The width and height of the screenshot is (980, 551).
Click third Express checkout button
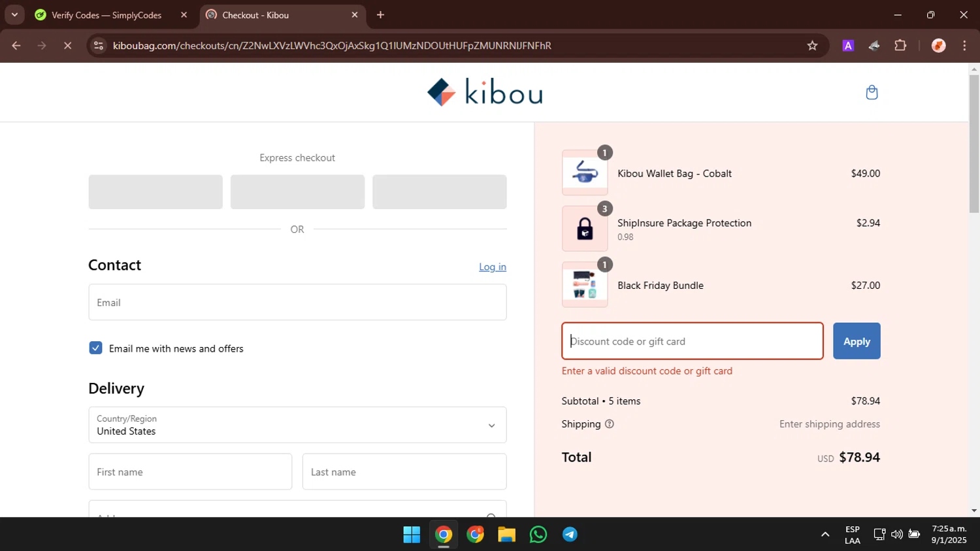pos(439,192)
